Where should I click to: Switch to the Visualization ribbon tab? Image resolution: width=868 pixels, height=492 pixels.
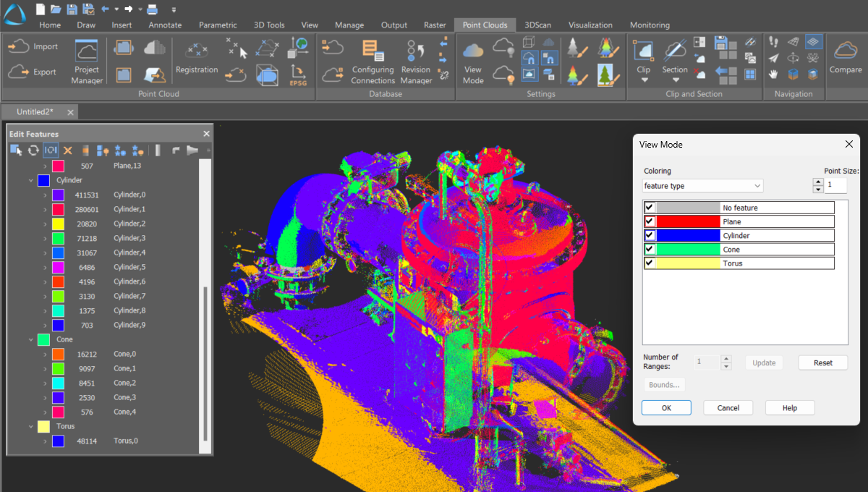tap(590, 25)
